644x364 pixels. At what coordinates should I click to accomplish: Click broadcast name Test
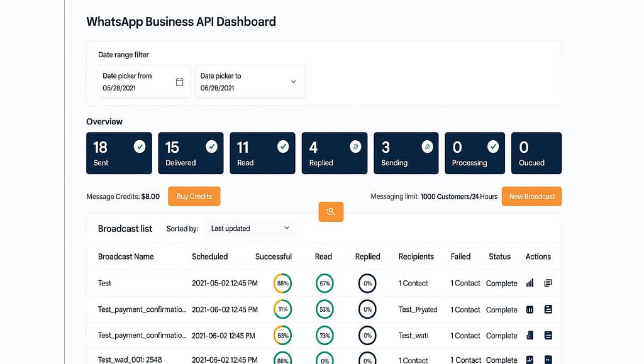(104, 283)
